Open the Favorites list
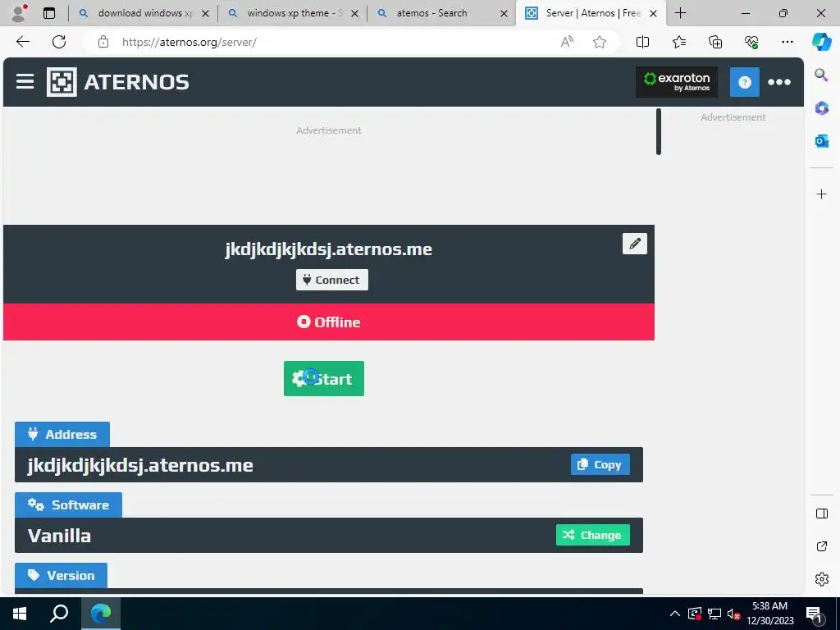The height and width of the screenshot is (630, 840). tap(678, 42)
